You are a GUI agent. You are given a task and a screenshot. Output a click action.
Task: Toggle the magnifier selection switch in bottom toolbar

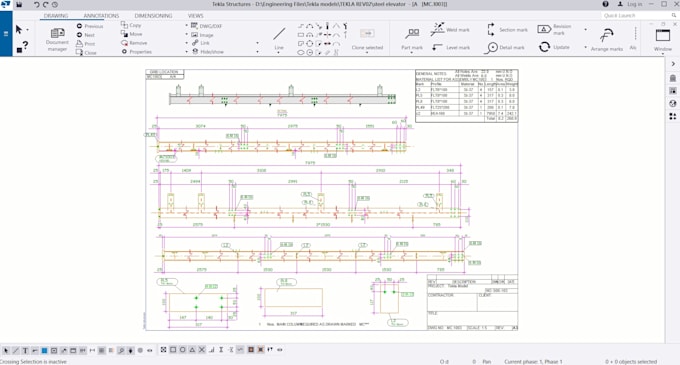[121, 350]
